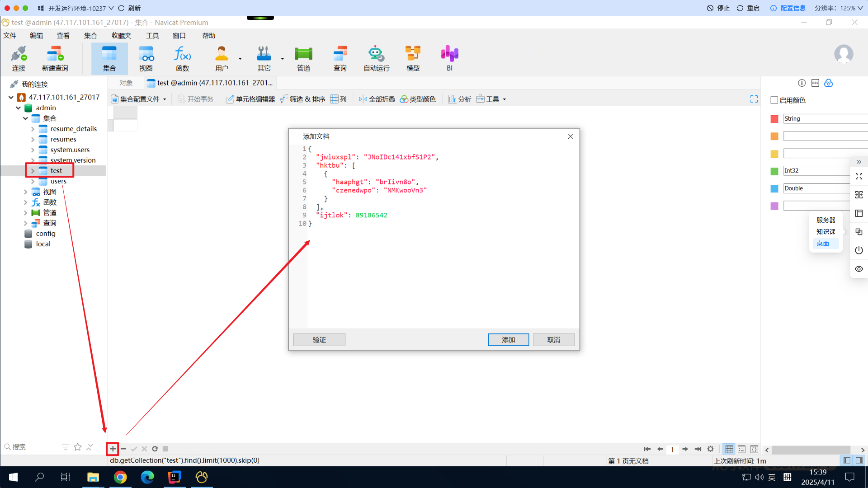The image size is (868, 488).
Task: Click the fullscreen expand icon
Action: tap(754, 99)
